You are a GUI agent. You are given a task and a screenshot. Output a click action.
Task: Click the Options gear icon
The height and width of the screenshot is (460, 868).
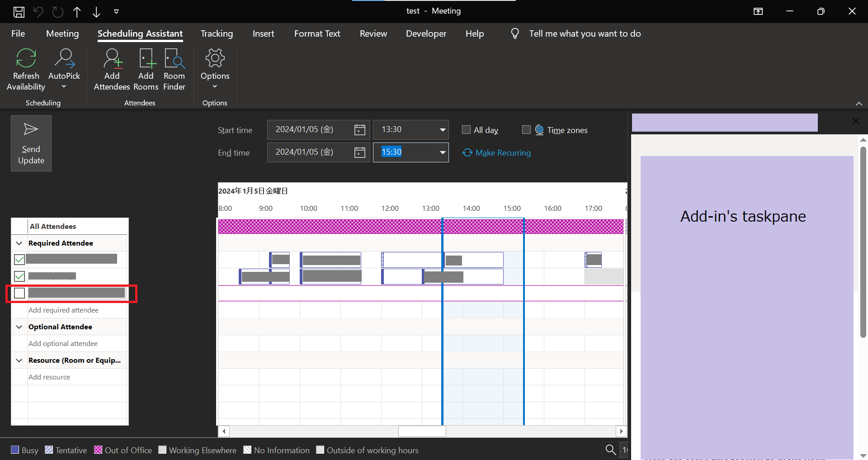tap(215, 58)
